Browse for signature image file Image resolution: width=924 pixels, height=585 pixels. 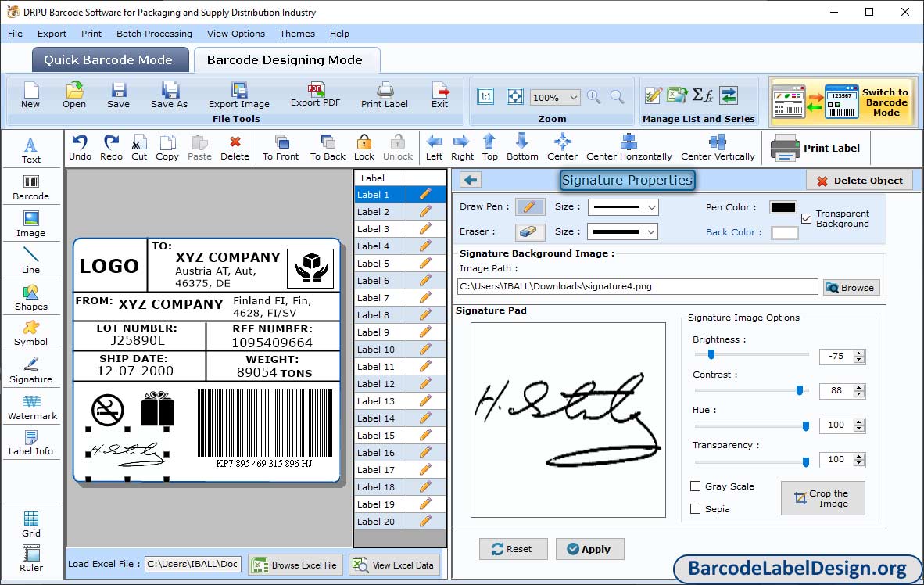click(851, 287)
